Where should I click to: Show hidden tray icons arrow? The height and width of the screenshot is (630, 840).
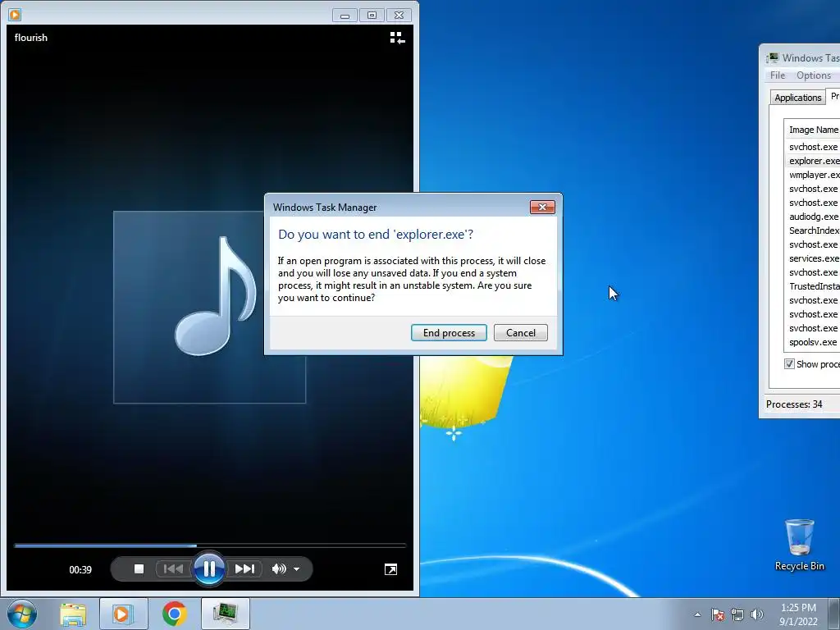697,614
